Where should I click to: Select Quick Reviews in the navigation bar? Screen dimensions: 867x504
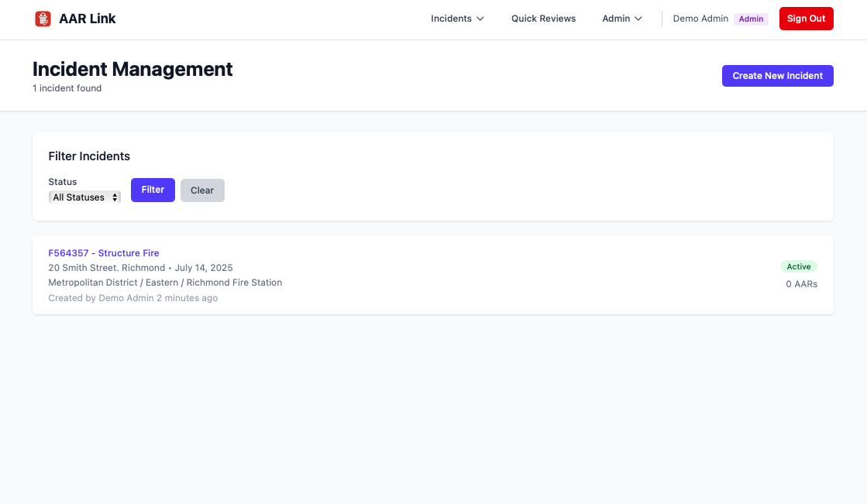tap(543, 19)
